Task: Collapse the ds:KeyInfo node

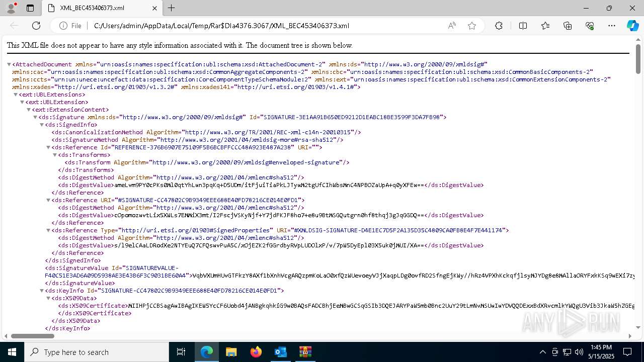Action: tap(42, 291)
